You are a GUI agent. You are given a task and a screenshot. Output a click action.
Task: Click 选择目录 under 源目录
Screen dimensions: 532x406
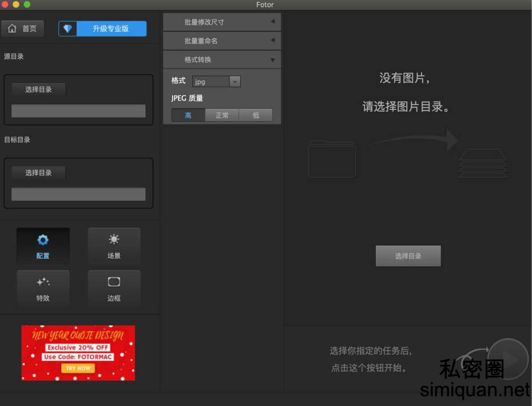[38, 89]
